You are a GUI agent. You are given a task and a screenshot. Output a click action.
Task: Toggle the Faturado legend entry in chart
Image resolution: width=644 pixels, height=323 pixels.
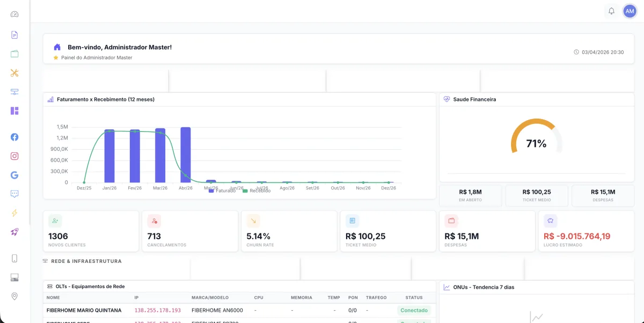[x=222, y=190]
